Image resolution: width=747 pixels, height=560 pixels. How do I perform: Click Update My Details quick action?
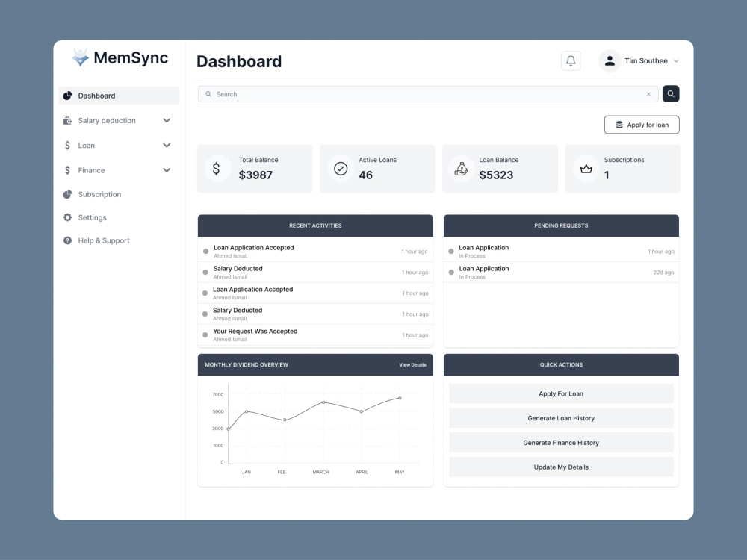tap(561, 467)
